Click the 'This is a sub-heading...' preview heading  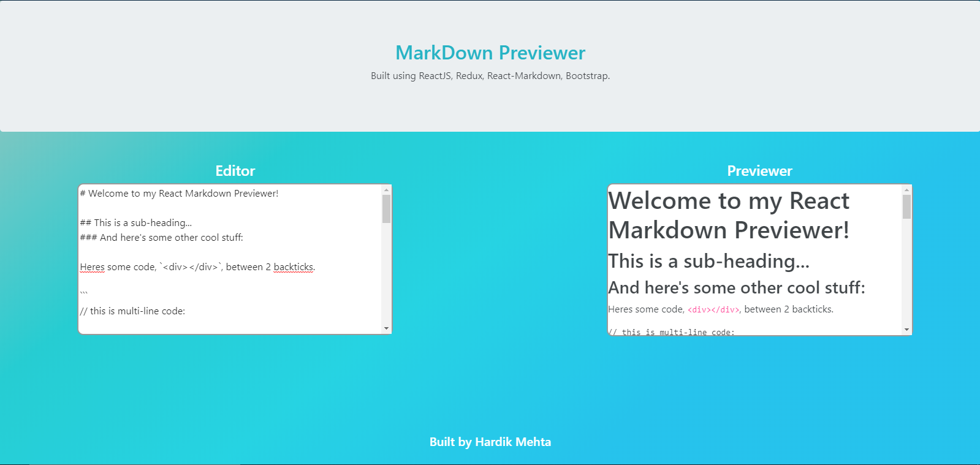[708, 261]
